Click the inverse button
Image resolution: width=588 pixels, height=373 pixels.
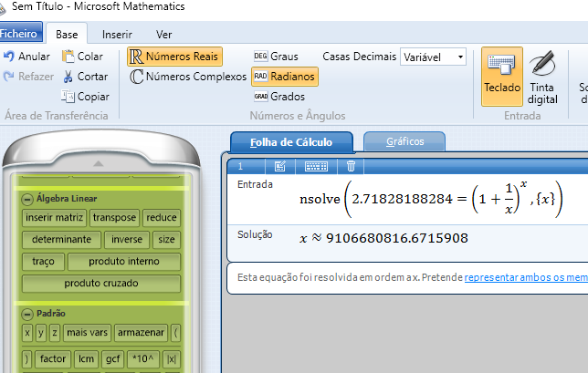click(x=127, y=240)
